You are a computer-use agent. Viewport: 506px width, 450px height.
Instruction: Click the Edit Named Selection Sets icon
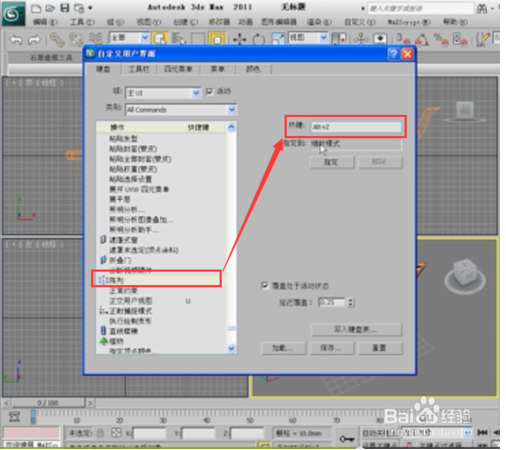click(x=482, y=39)
